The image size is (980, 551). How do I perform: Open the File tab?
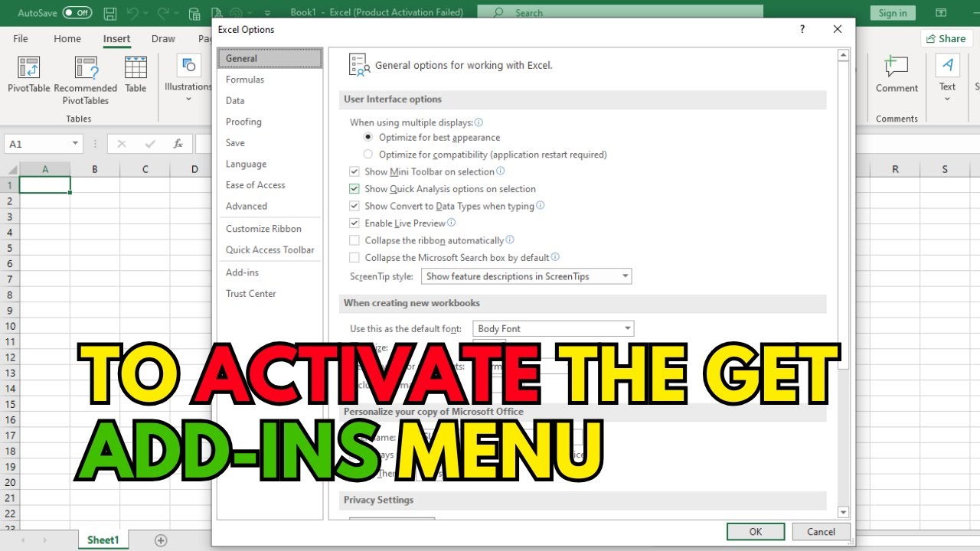(21, 38)
